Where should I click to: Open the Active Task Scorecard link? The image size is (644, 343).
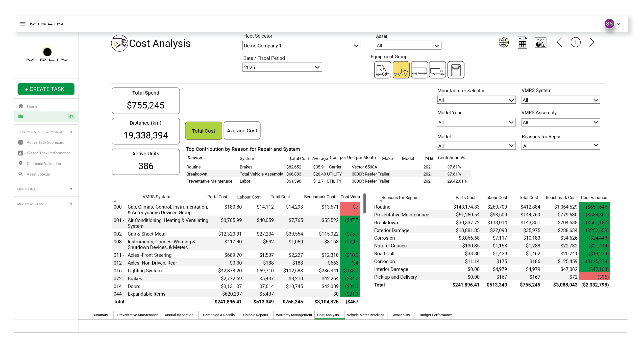tap(45, 142)
